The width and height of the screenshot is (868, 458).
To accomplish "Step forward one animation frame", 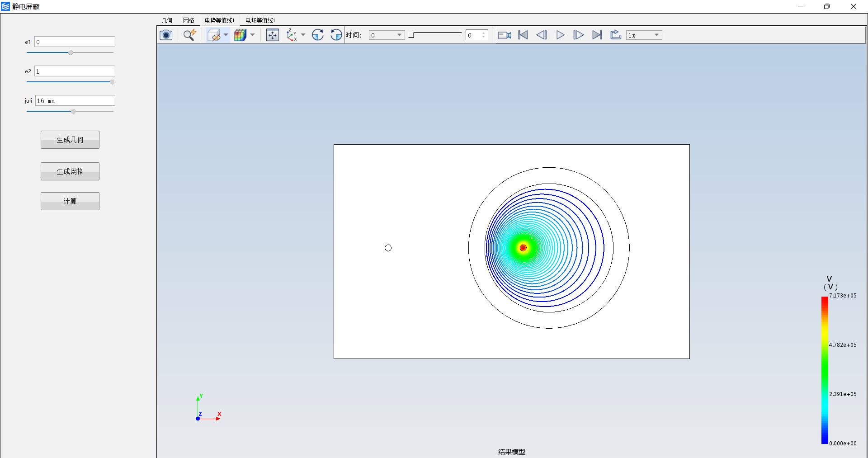I will 578,35.
